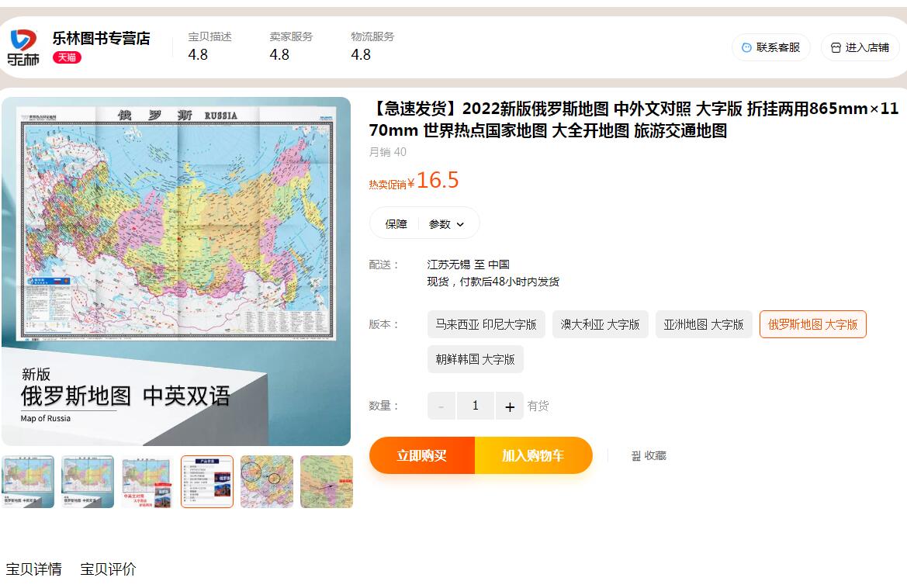Viewport: 907px width, 588px height.
Task: Select the third thumbnail with red book
Action: (x=147, y=482)
